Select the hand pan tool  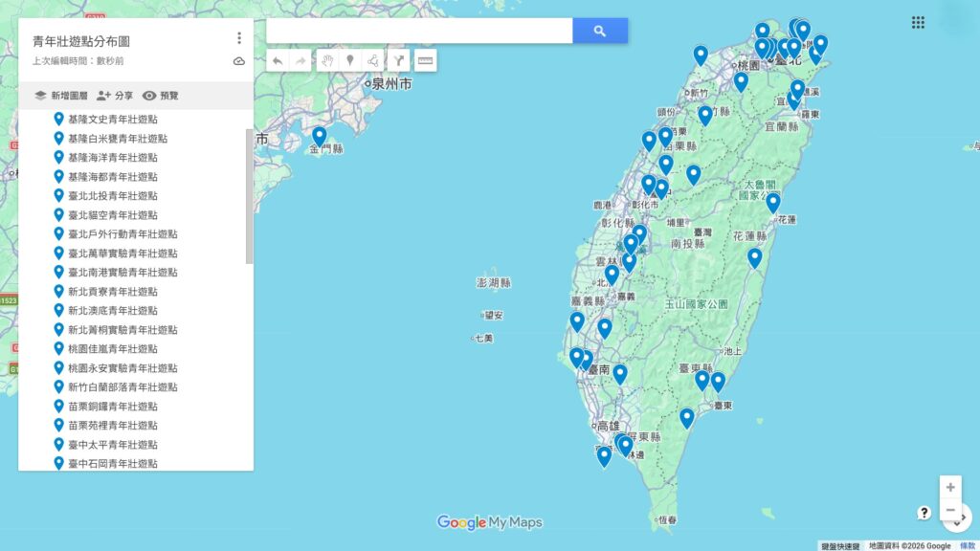click(327, 60)
